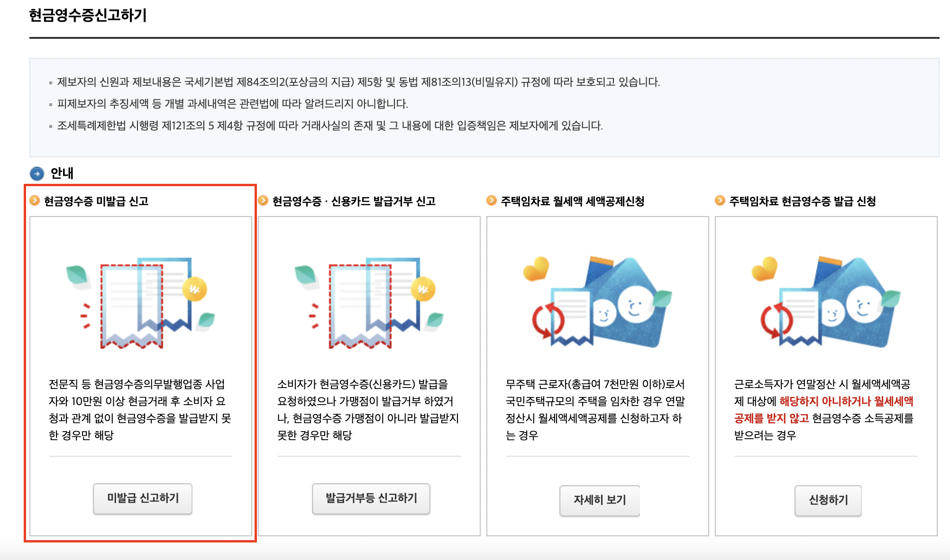950x560 pixels.
Task: Click the 미발급 신고하기 button
Action: coord(143,498)
